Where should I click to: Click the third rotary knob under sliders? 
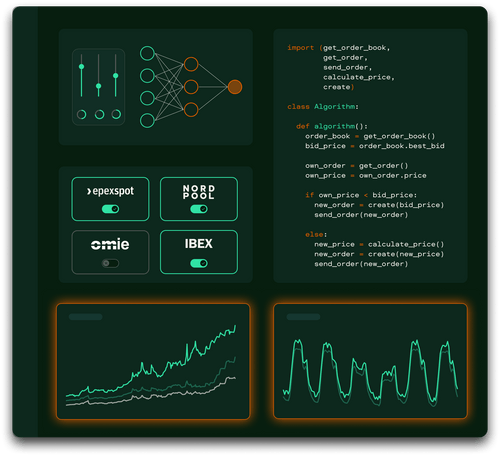coord(116,114)
